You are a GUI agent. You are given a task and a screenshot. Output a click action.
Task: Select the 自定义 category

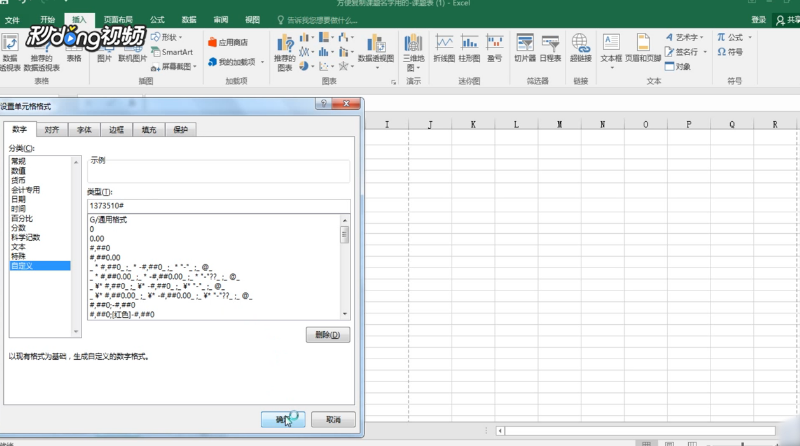tap(40, 266)
